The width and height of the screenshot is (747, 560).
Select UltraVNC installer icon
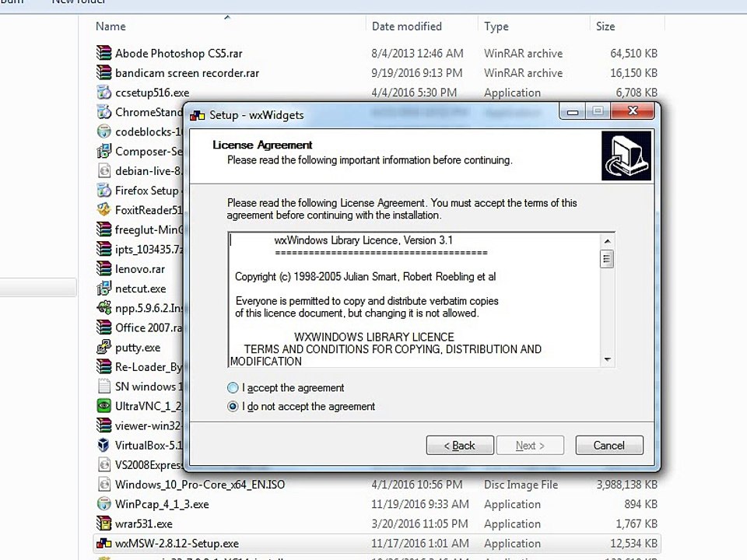click(x=103, y=406)
